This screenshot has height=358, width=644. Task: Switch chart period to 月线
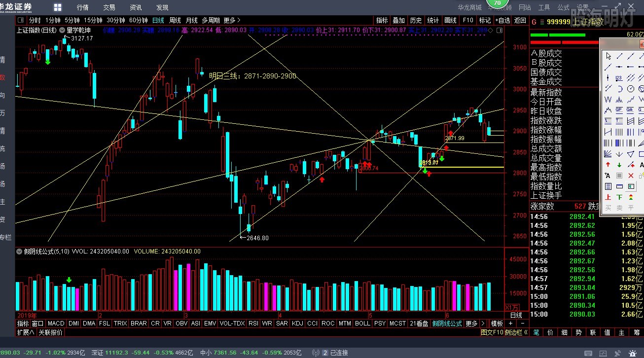coord(192,20)
